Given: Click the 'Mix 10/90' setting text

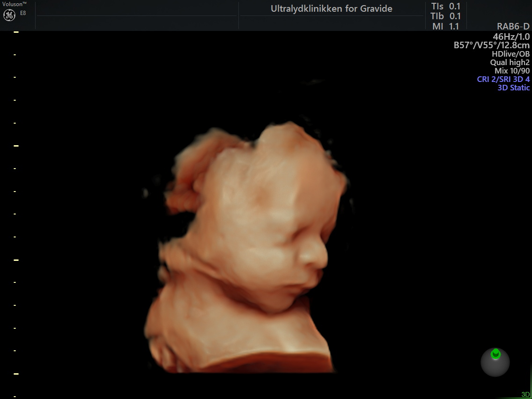Looking at the screenshot, I should pos(512,71).
